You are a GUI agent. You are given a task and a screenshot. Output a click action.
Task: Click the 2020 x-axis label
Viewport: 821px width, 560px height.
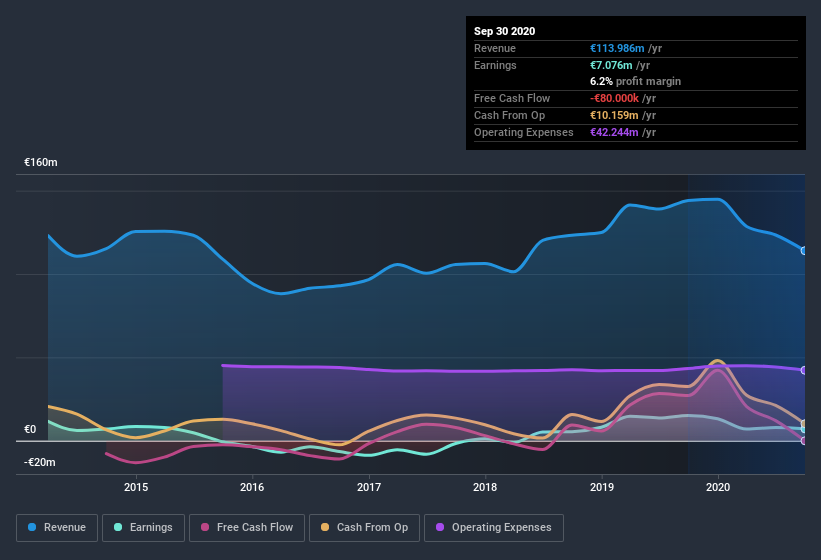tap(718, 487)
